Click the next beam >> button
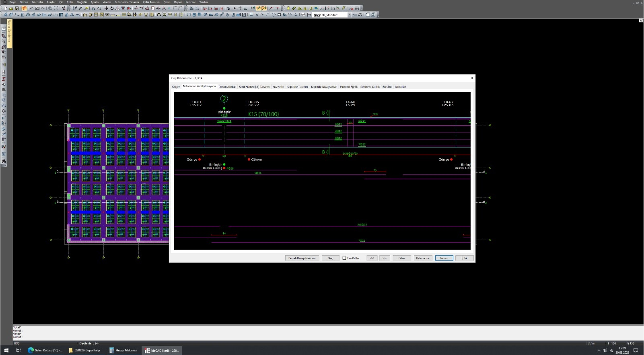The height and width of the screenshot is (355, 644). [x=385, y=258]
